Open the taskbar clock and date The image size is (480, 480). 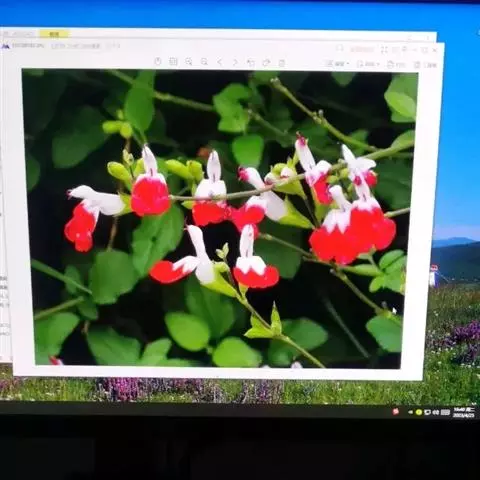(464, 412)
